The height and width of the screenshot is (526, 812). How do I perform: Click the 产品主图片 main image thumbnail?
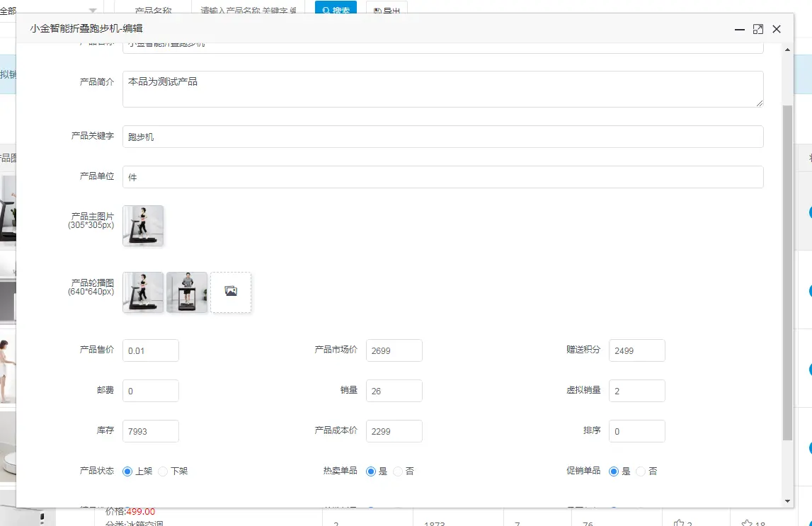point(142,227)
